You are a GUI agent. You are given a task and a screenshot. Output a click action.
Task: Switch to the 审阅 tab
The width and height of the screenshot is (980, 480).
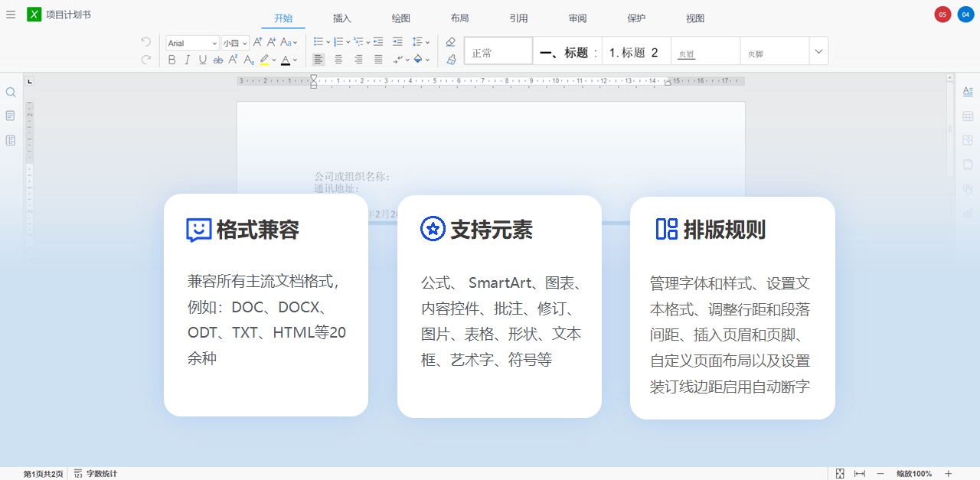coord(577,18)
